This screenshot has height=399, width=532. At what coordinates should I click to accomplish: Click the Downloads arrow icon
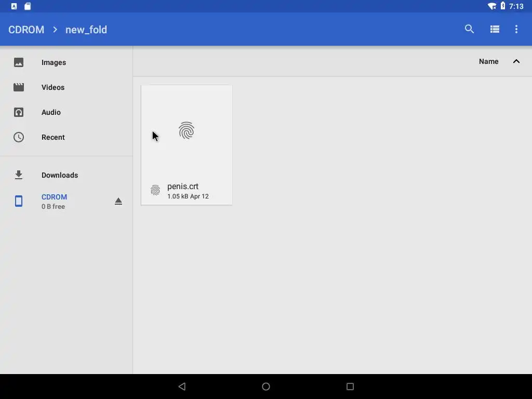pos(19,175)
